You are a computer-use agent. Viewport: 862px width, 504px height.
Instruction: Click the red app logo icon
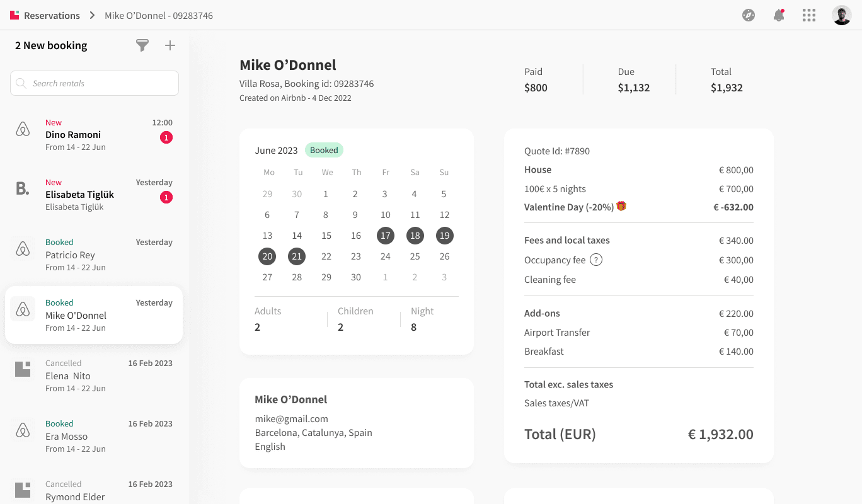pos(14,15)
